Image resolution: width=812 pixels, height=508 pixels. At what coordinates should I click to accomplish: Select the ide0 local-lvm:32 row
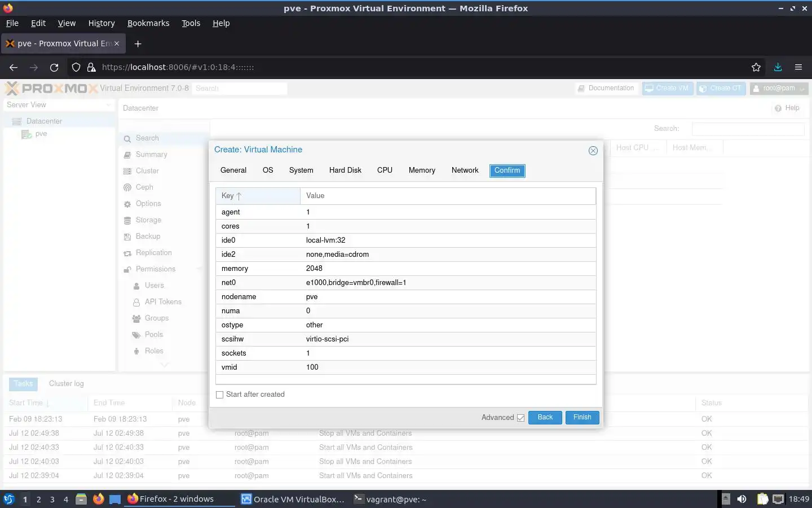tap(405, 240)
